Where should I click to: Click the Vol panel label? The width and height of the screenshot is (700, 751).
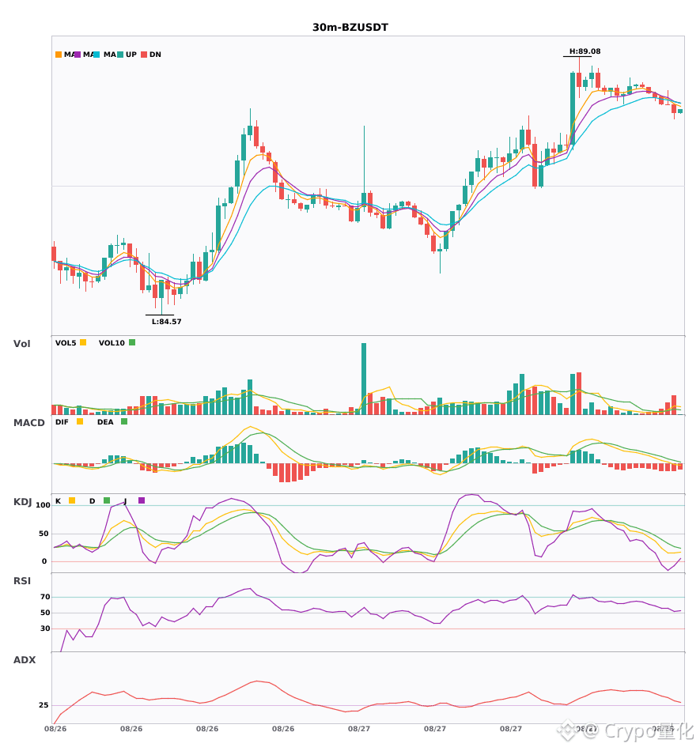(21, 343)
